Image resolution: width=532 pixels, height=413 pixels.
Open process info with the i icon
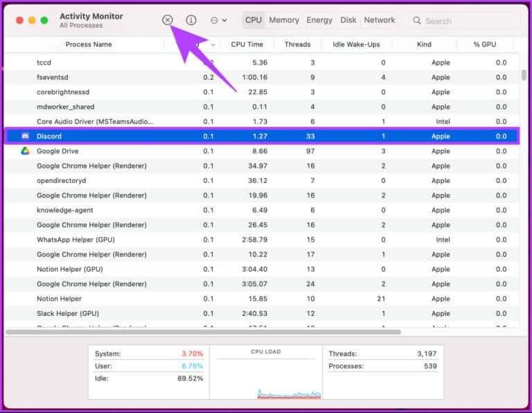point(191,20)
